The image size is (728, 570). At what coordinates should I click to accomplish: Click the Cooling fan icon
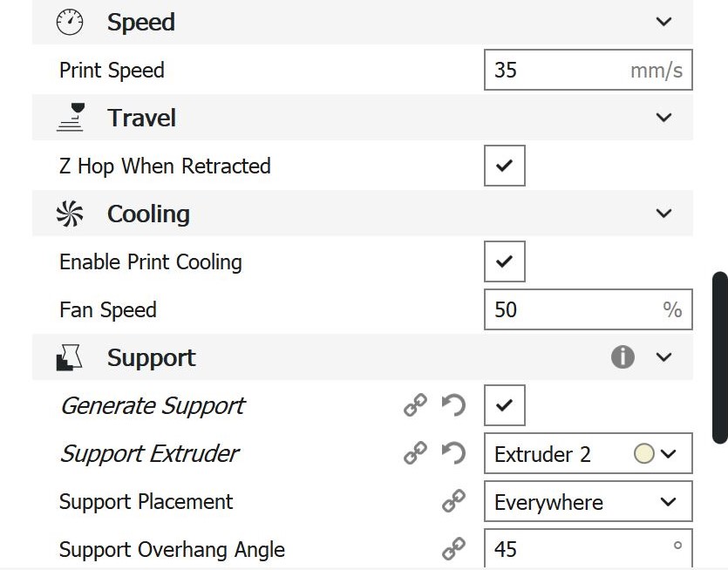70,214
